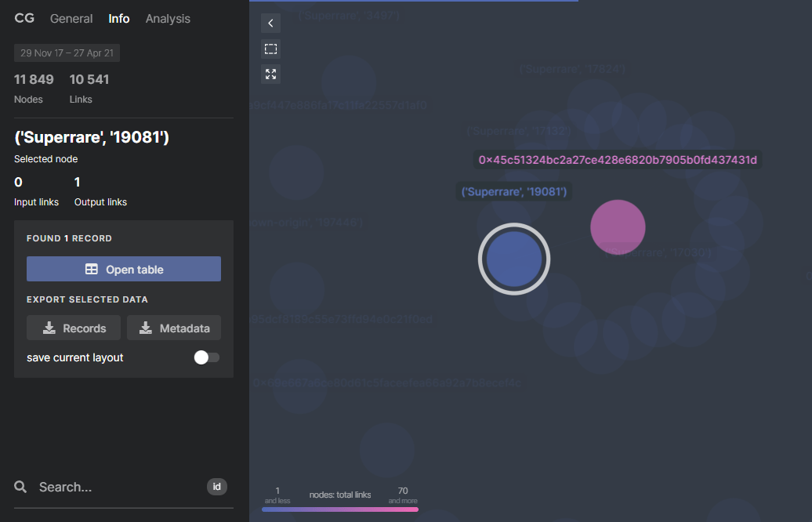
Task: Click the 1 Output links value
Action: [77, 183]
